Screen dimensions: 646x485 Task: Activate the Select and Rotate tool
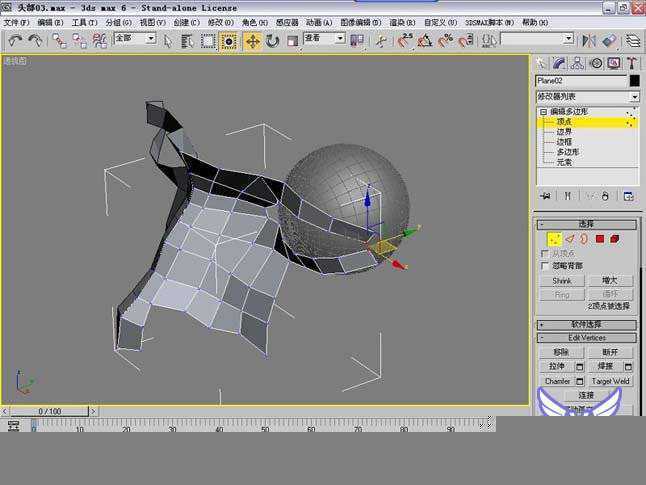pos(272,41)
